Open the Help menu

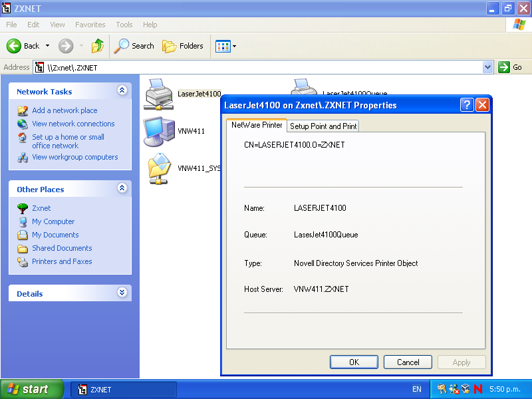pos(150,25)
